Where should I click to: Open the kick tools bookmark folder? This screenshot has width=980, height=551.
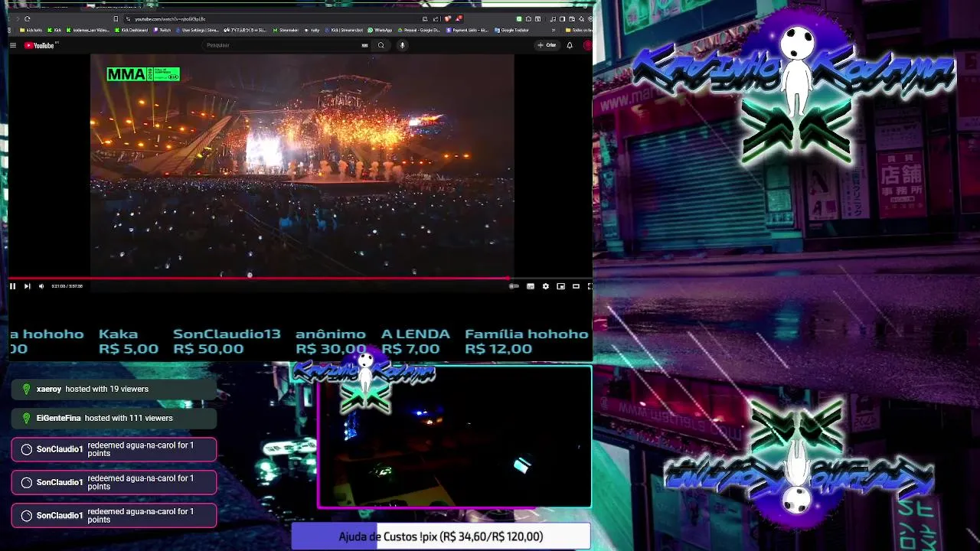(x=31, y=30)
